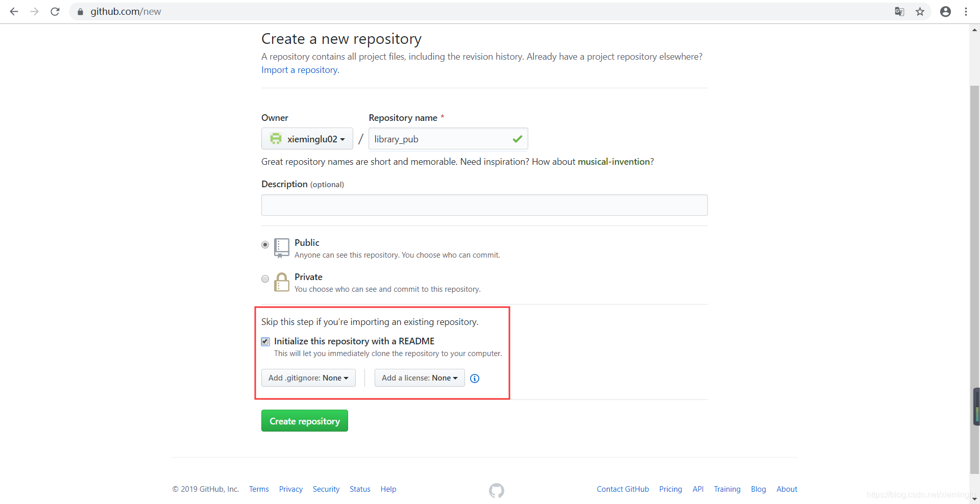
Task: Follow the Import a repository link
Action: [299, 70]
